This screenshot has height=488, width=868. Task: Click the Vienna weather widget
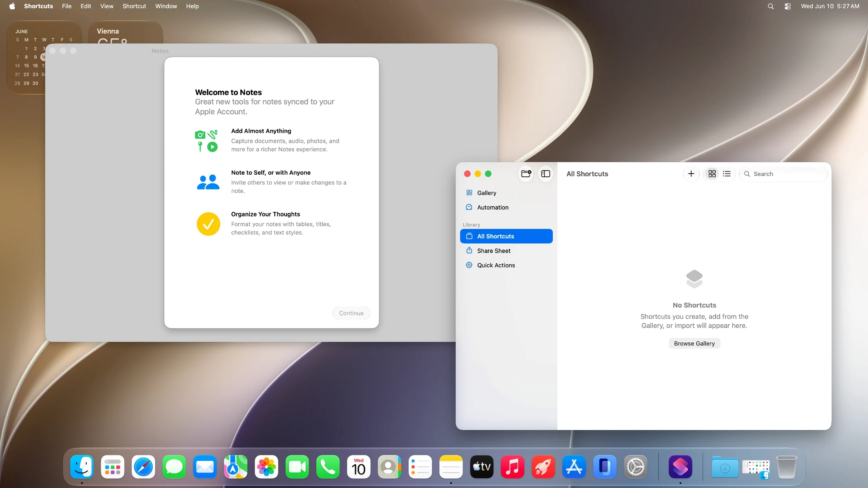125,32
